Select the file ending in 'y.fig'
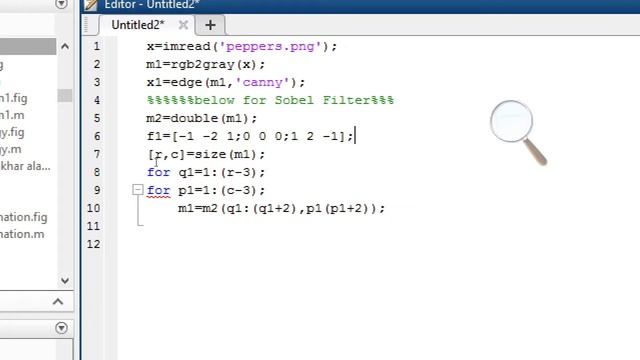Image resolution: width=640 pixels, height=360 pixels. pyautogui.click(x=12, y=132)
